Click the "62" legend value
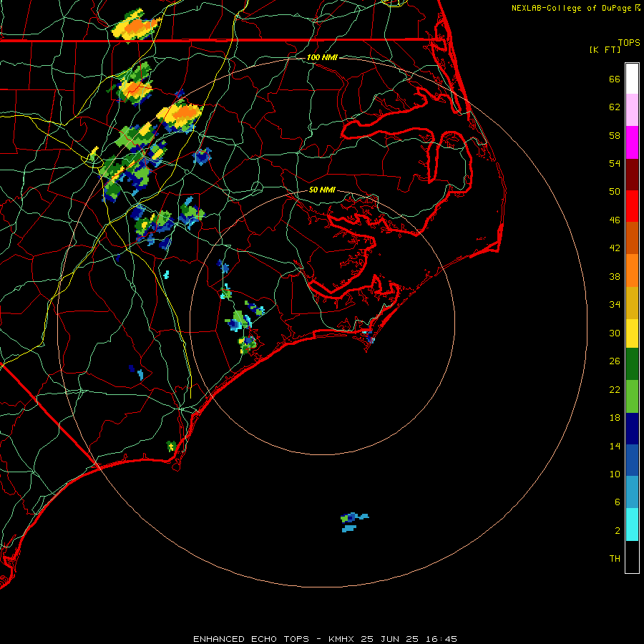This screenshot has height=644, width=644. point(615,107)
